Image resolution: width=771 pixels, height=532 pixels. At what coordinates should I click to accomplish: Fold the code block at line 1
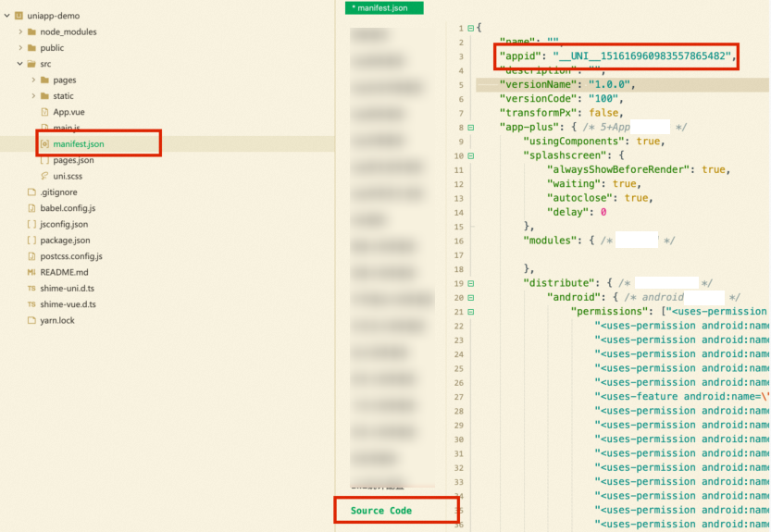pos(470,28)
